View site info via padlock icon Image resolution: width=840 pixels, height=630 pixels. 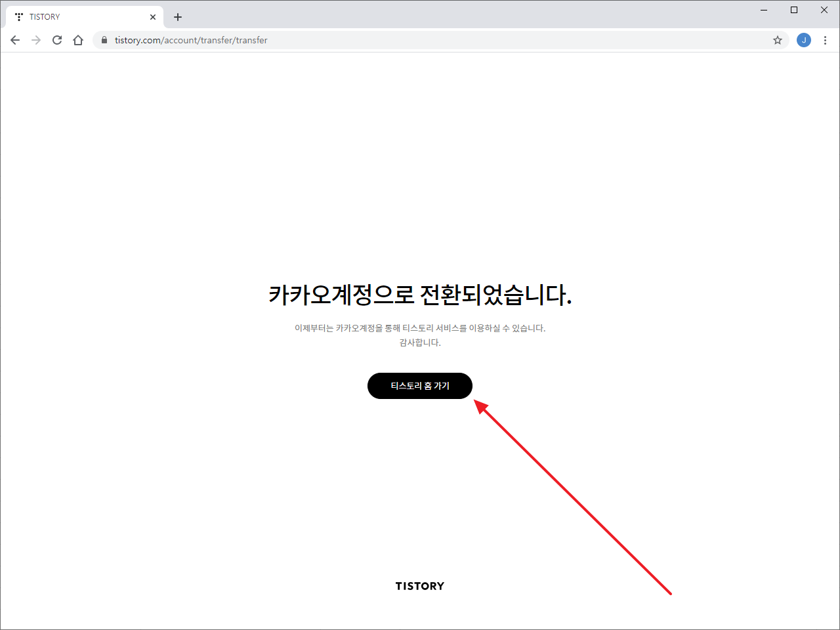click(x=104, y=40)
